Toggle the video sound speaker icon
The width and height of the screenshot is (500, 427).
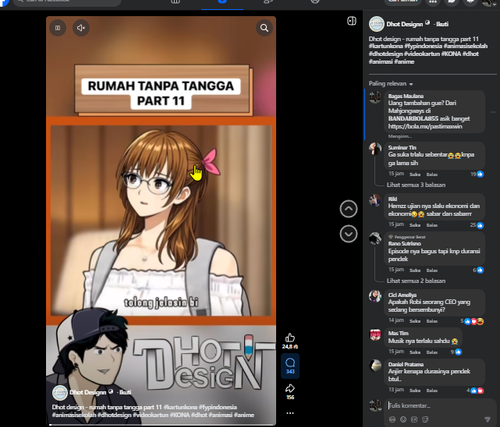point(81,28)
